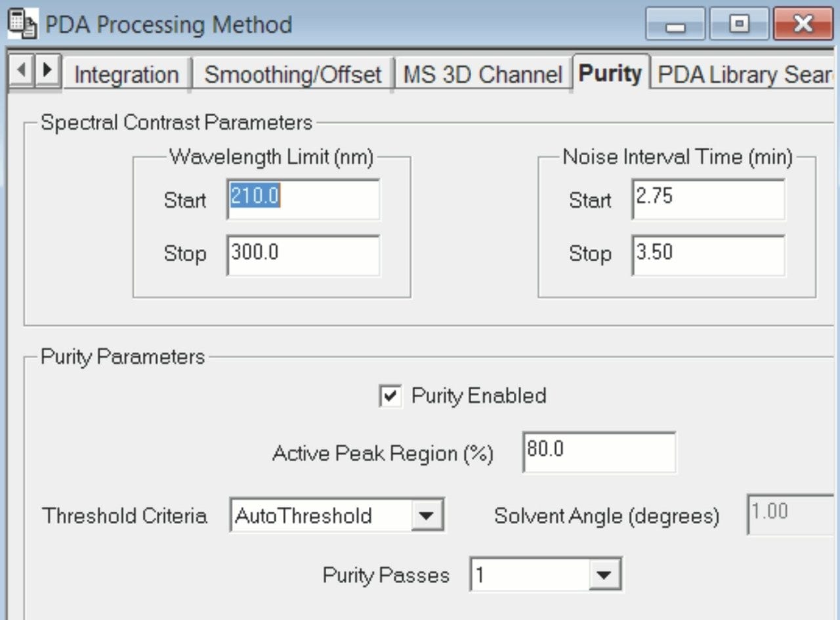
Task: Select value 1 in Purity Passes box
Action: pos(525,574)
